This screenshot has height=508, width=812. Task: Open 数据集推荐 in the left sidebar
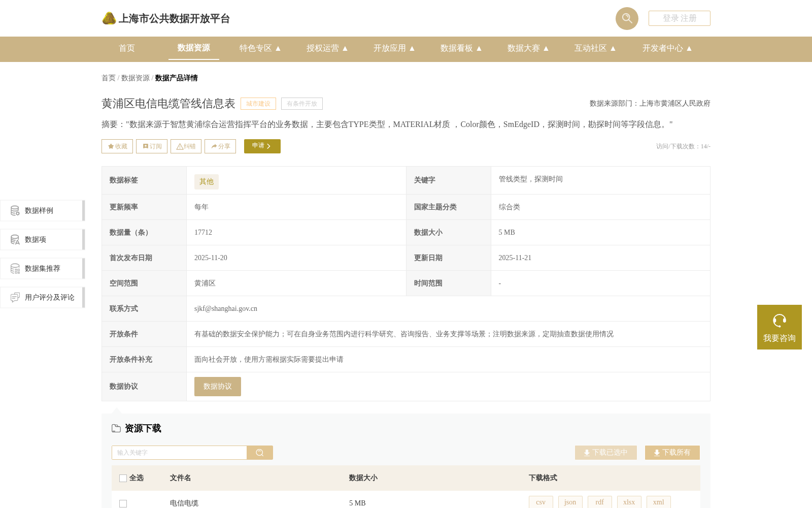pyautogui.click(x=42, y=269)
